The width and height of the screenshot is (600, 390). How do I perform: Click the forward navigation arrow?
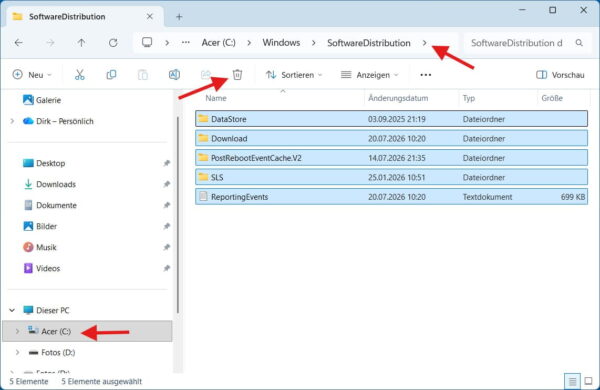pos(50,43)
